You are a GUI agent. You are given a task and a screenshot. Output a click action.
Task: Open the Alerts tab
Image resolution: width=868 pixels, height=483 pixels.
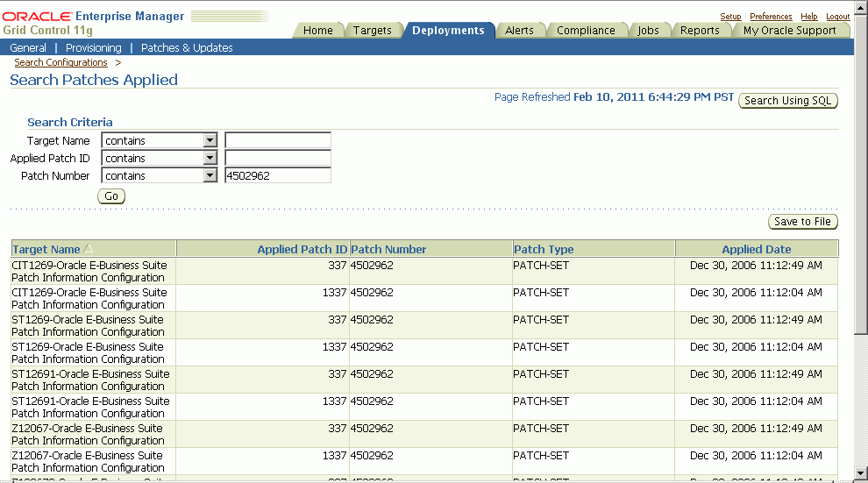(519, 31)
